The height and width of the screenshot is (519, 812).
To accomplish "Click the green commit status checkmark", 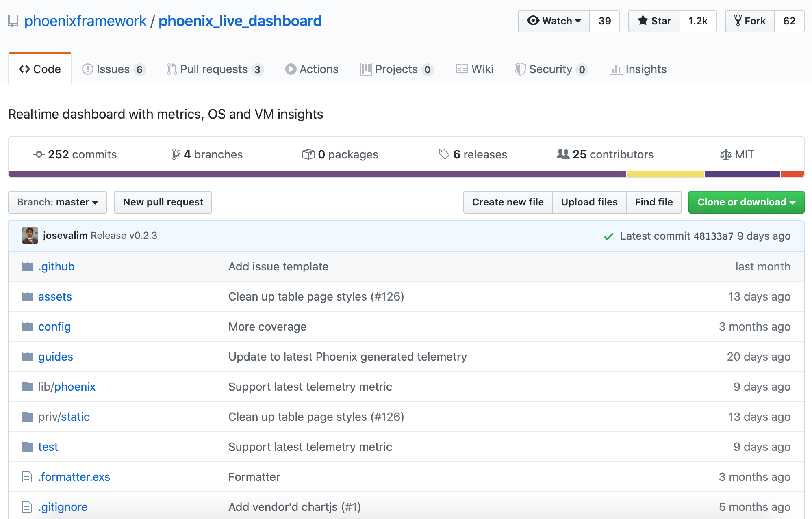I will [x=608, y=236].
